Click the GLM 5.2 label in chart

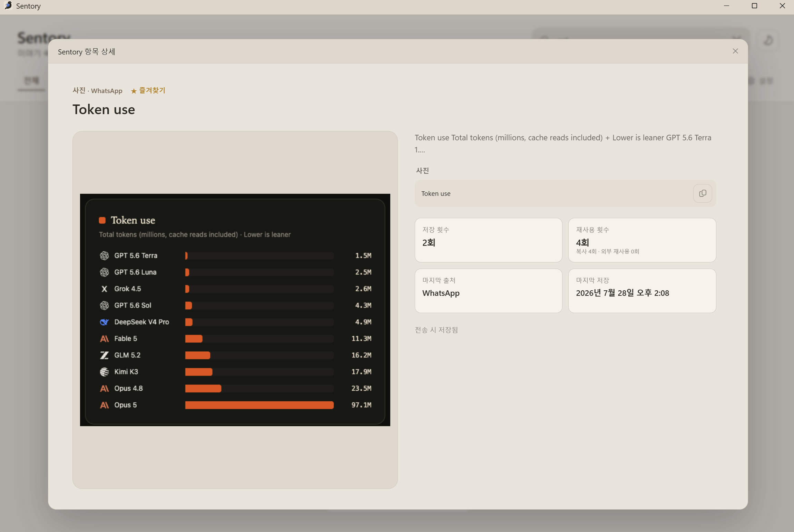tap(127, 355)
